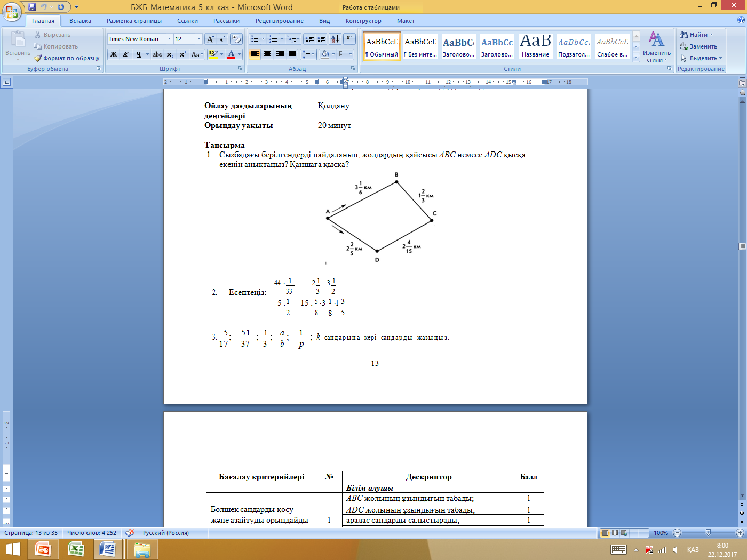
Task: Open the multilevel list dropdown
Action: pyautogui.click(x=299, y=39)
